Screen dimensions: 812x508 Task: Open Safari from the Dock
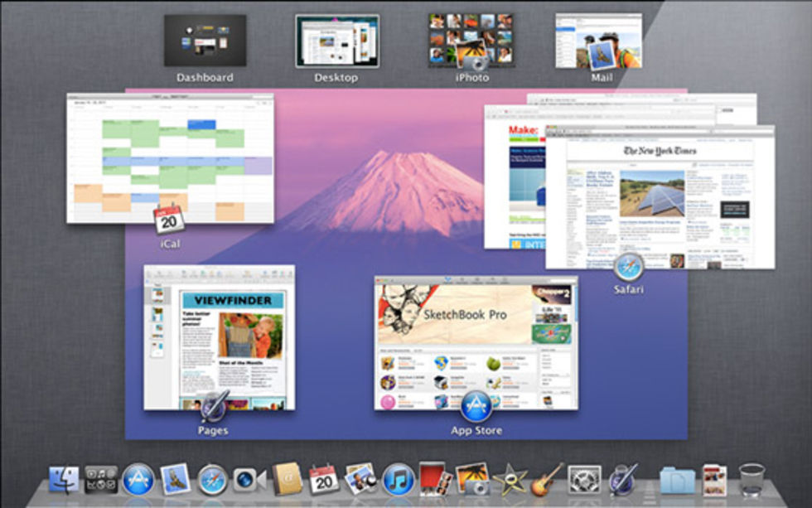pos(213,480)
